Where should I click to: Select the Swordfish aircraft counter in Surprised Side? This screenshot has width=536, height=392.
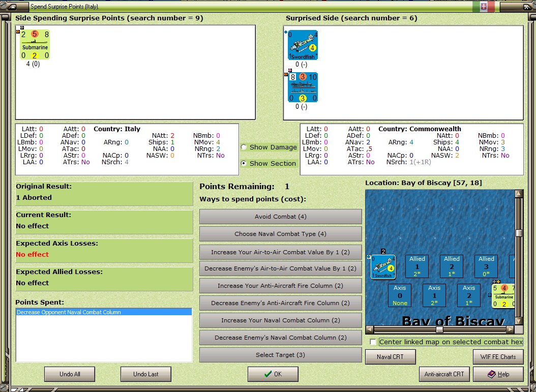click(303, 45)
